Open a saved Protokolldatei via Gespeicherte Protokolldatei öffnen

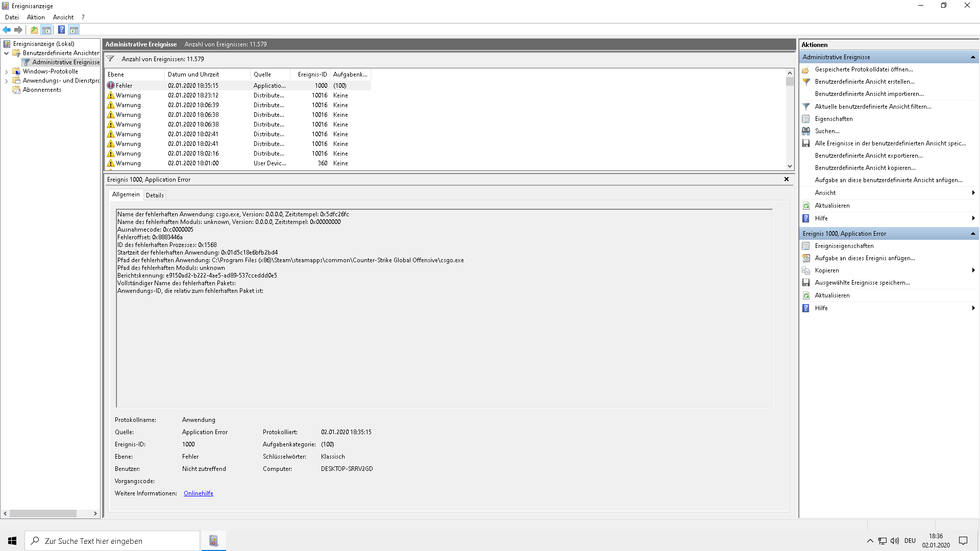[864, 69]
